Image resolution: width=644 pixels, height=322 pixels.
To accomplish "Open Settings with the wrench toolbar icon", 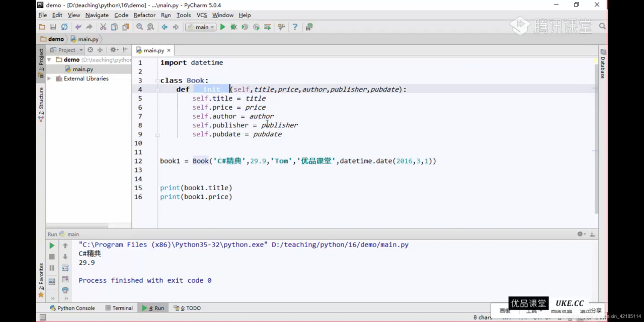I will [x=281, y=27].
